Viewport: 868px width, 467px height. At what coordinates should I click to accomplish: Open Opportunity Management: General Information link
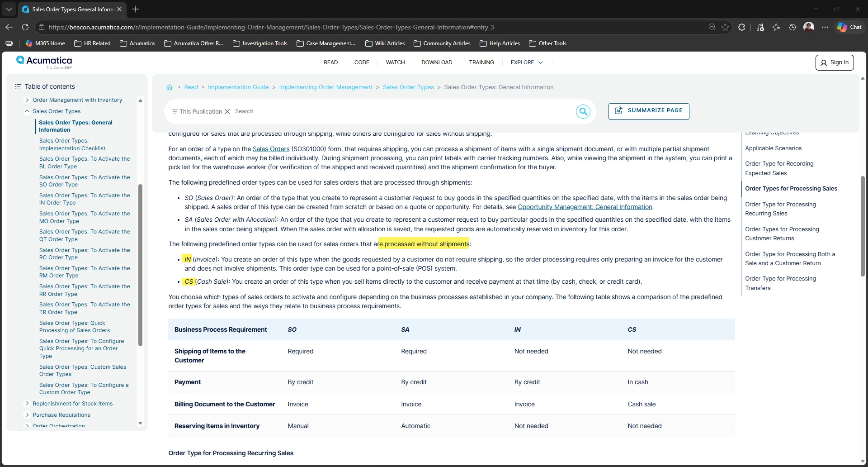(585, 207)
